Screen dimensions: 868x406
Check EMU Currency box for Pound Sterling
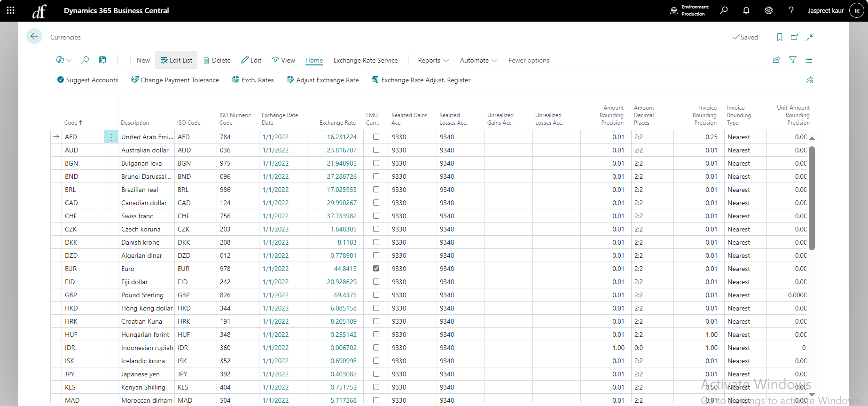pos(376,295)
